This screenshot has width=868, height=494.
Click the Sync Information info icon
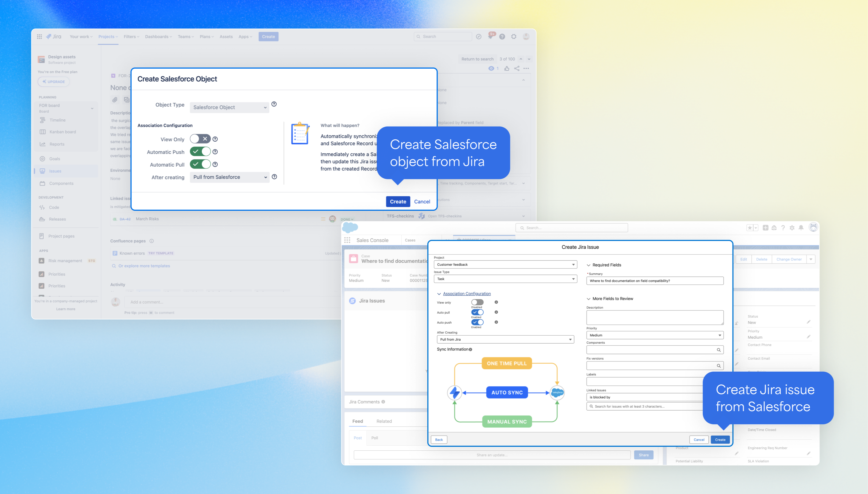pos(470,349)
